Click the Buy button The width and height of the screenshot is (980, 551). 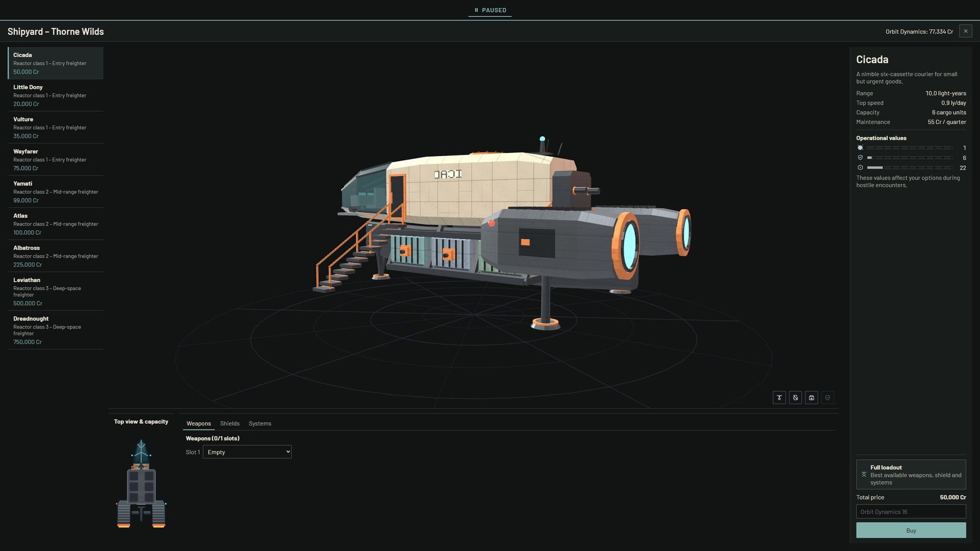911,531
